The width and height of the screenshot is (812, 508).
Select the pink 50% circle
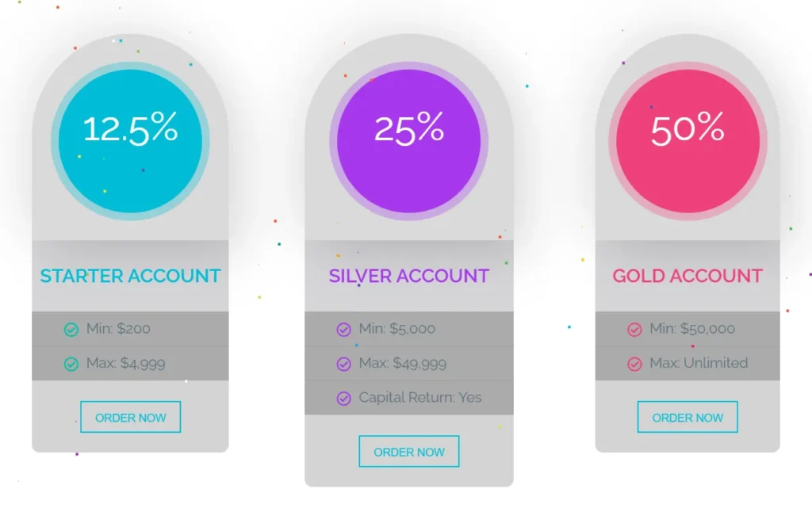(688, 141)
